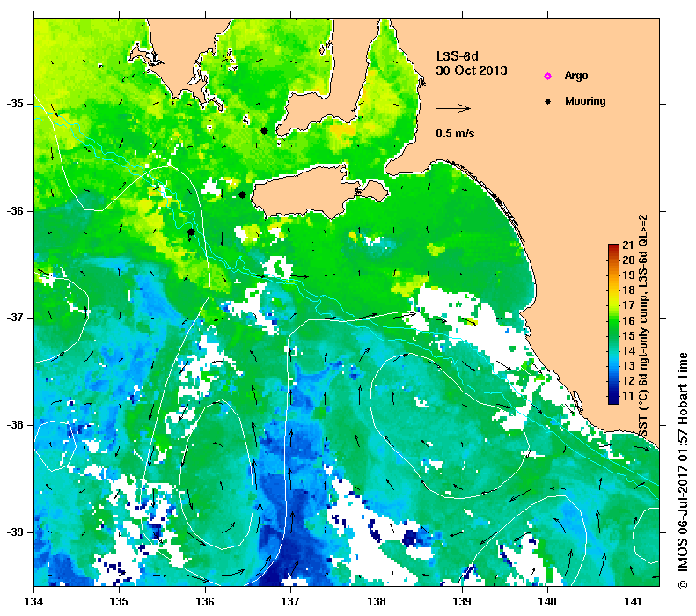Click the "Argo" legend label
The height and width of the screenshot is (616, 696).
coord(576,76)
